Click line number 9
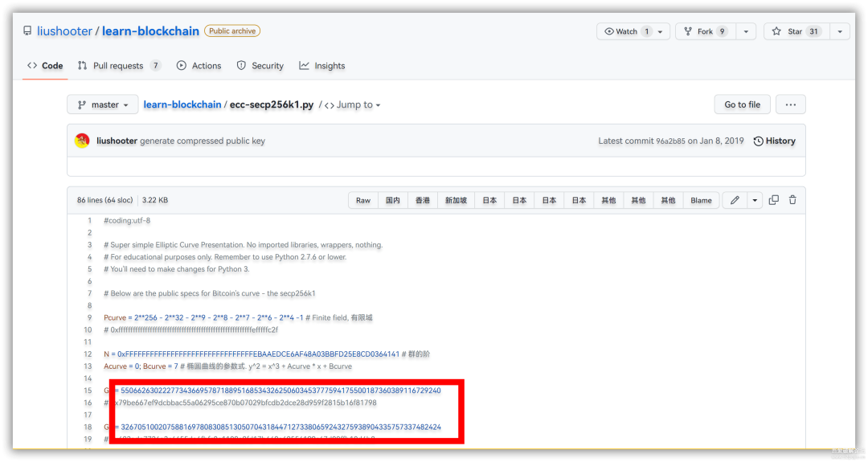 click(89, 317)
